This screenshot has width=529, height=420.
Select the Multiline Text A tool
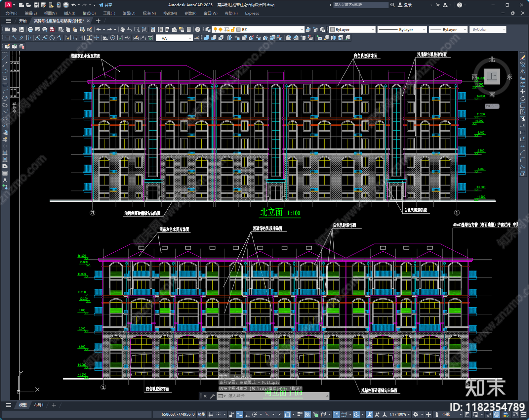point(5,180)
